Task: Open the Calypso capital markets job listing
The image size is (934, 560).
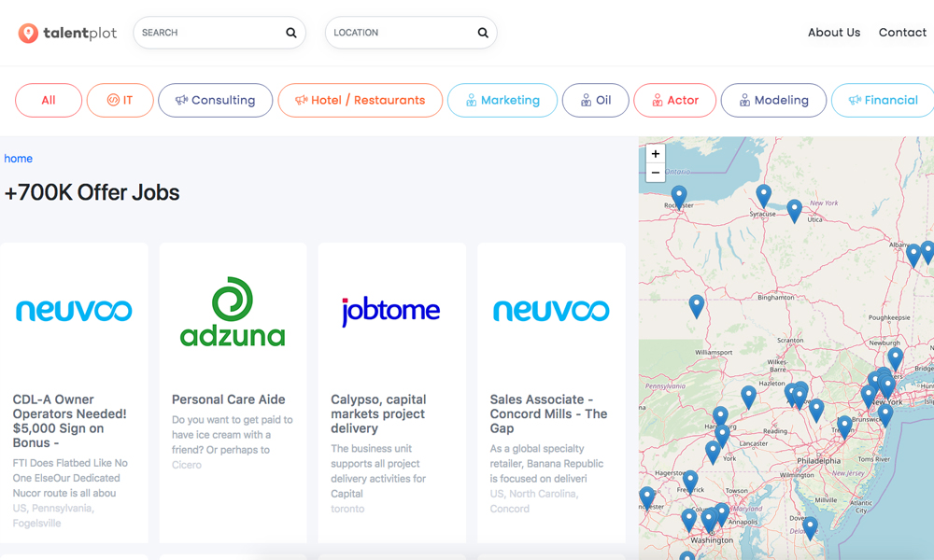Action: click(391, 392)
